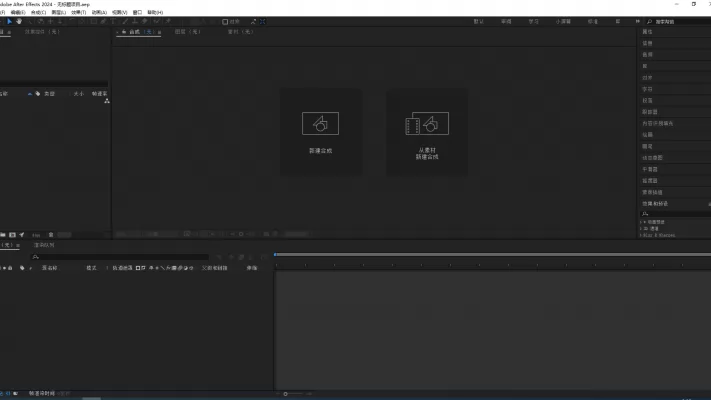Select the Eraser tool

tap(145, 21)
